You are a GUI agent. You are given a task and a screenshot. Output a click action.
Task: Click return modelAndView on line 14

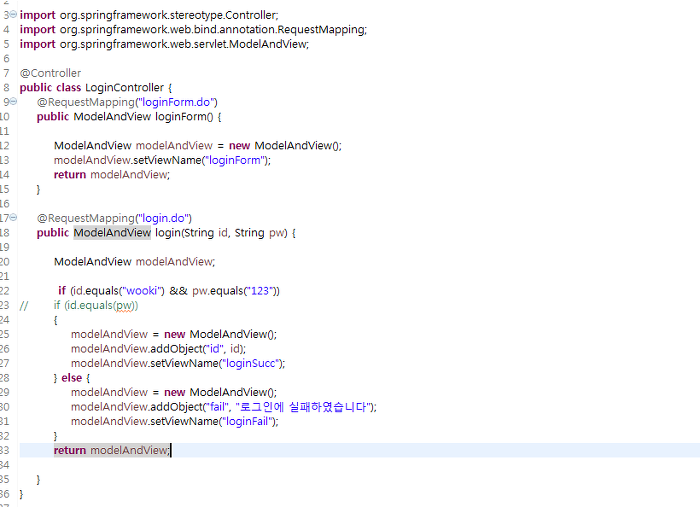[x=112, y=175]
